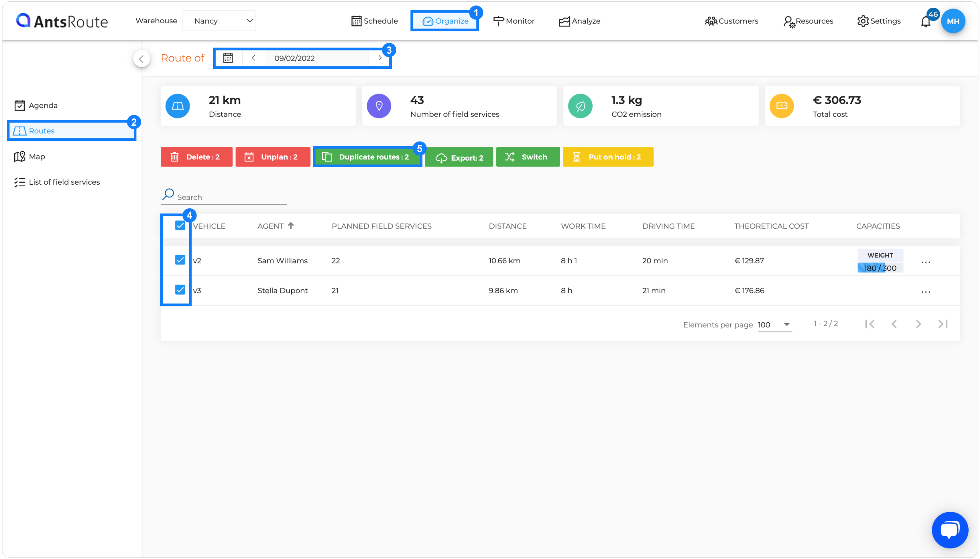980x559 pixels.
Task: Sort by the Agent column arrow
Action: 291,225
